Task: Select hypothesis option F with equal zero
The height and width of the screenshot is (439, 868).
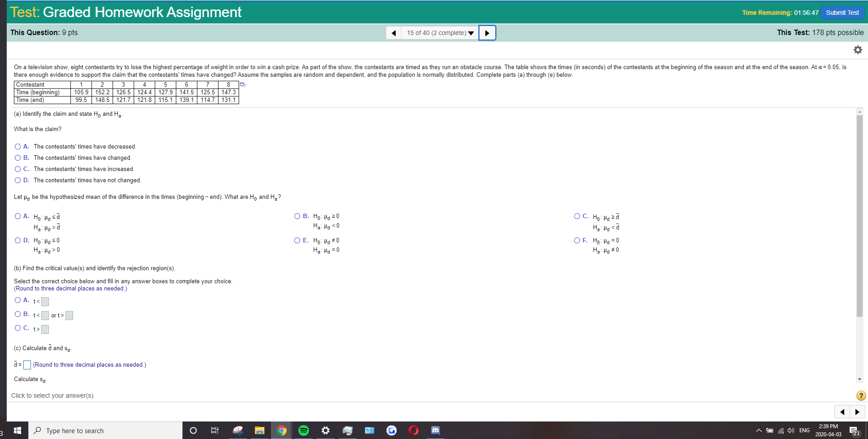Action: 577,240
